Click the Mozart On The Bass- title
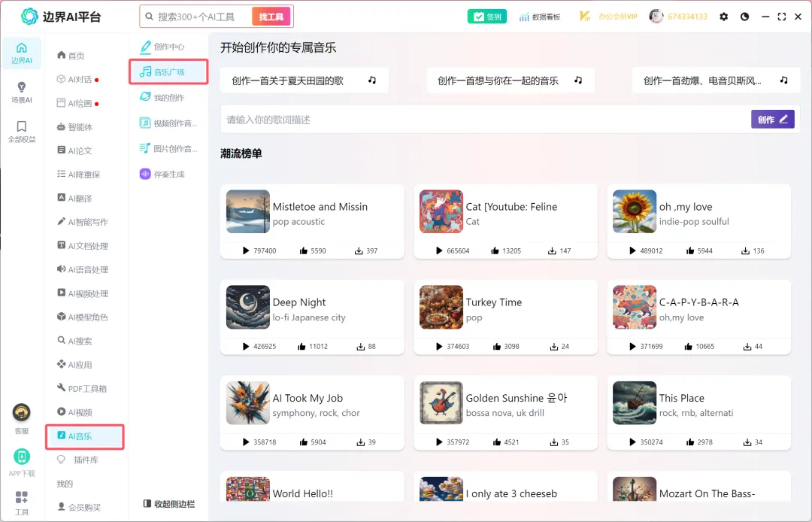Viewport: 812px width, 522px height. 707,493
